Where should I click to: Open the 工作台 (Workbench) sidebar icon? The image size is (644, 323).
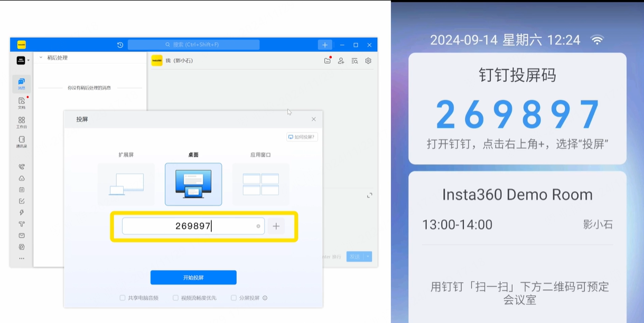(22, 122)
